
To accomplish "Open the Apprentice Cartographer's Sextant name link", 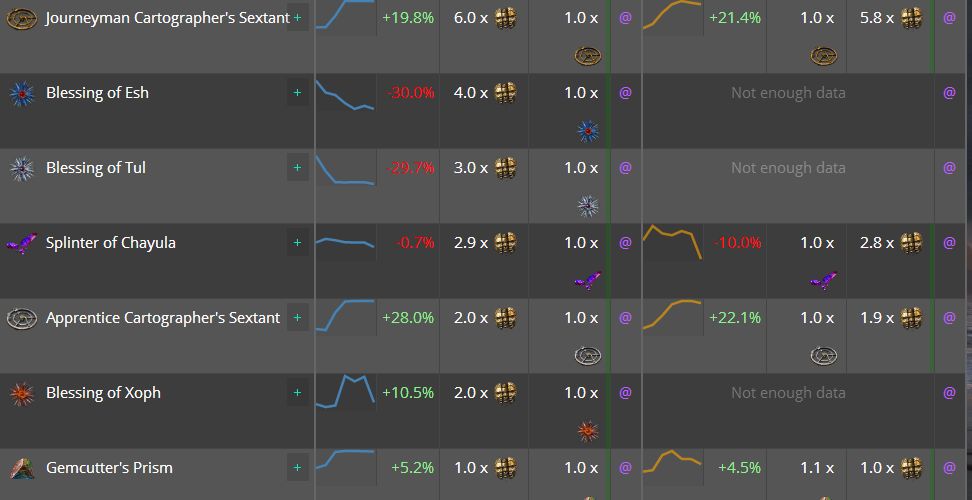I will [x=163, y=318].
